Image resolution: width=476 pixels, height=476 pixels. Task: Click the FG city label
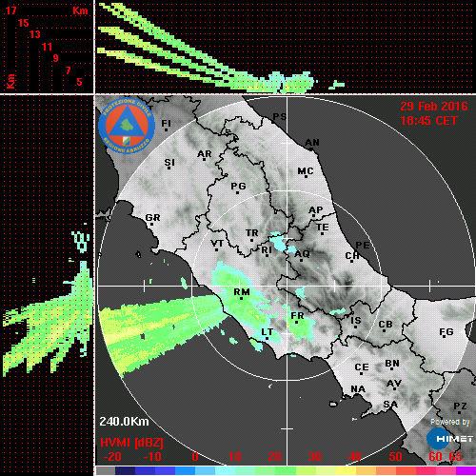pos(446,332)
